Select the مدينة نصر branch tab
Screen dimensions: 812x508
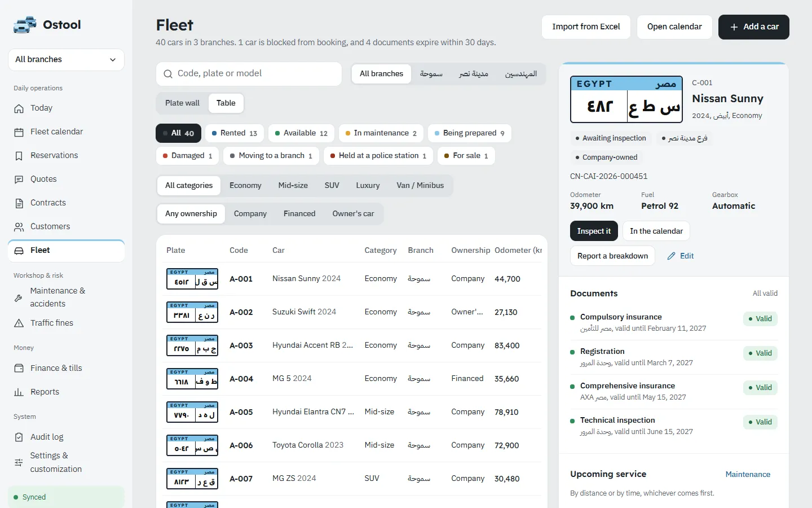474,74
